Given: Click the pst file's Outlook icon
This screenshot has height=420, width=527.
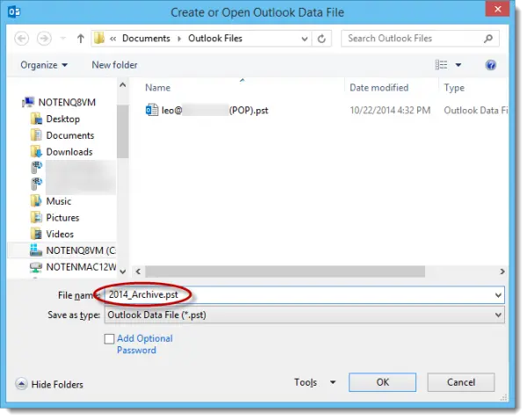Looking at the screenshot, I should click(x=152, y=110).
